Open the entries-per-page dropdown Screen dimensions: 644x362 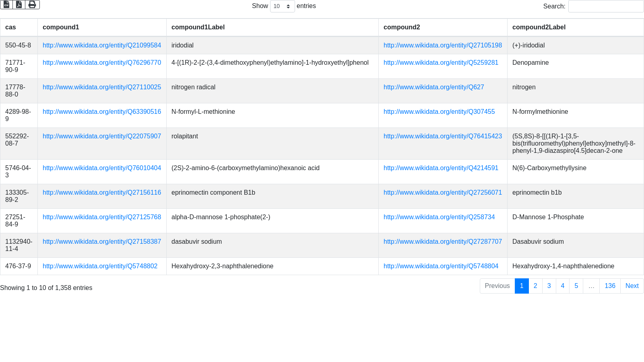(282, 6)
